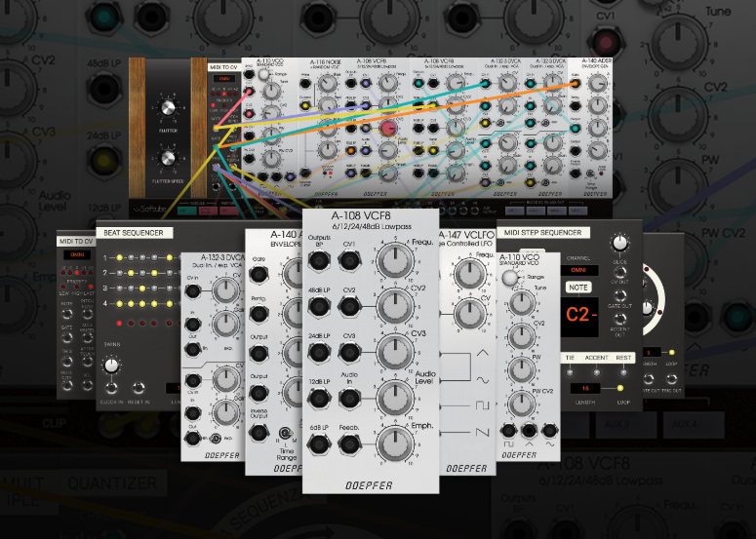This screenshot has height=539, width=756.
Task: Click BEAT SEQUENCER title label
Action: [134, 233]
